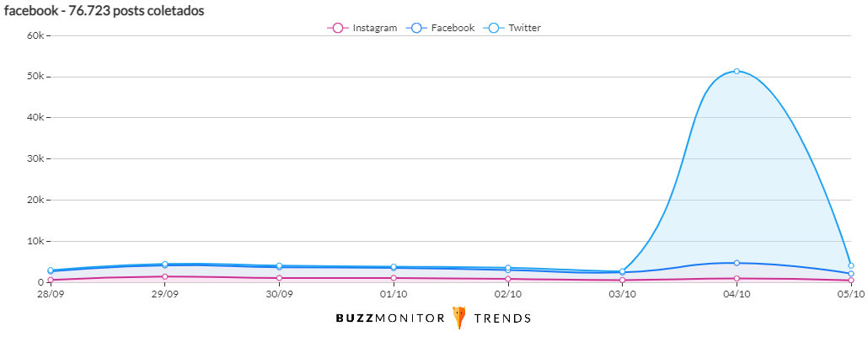Select the Instagram data point on 29/09
This screenshot has width=868, height=337.
[165, 276]
